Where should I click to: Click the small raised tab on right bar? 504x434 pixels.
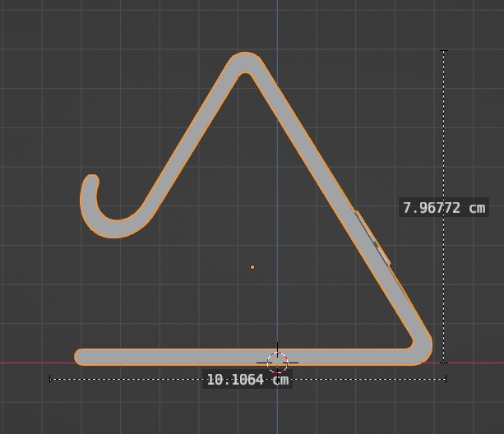tap(374, 239)
